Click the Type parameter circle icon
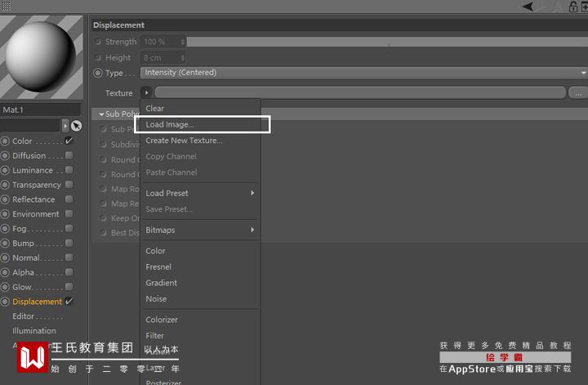The image size is (588, 385). tap(97, 73)
